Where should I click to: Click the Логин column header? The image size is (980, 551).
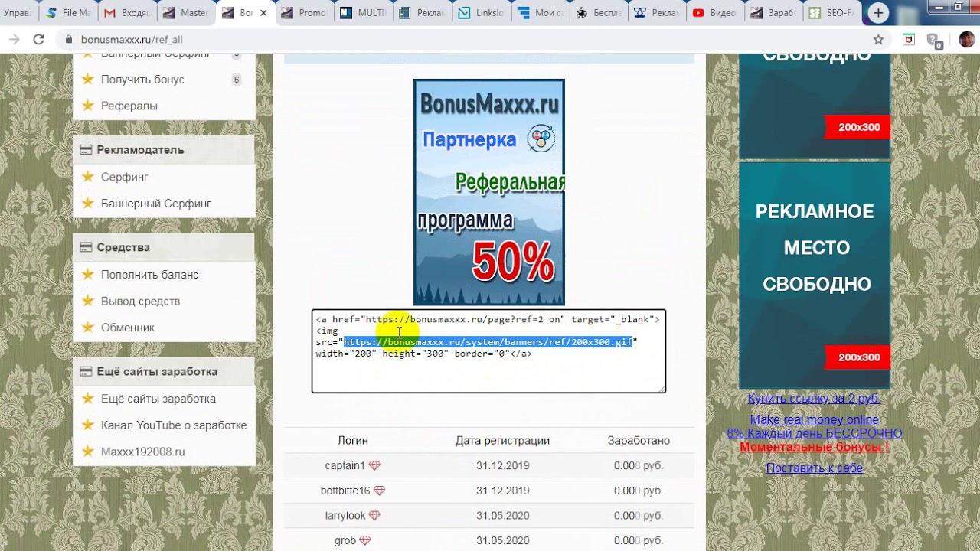pyautogui.click(x=353, y=441)
